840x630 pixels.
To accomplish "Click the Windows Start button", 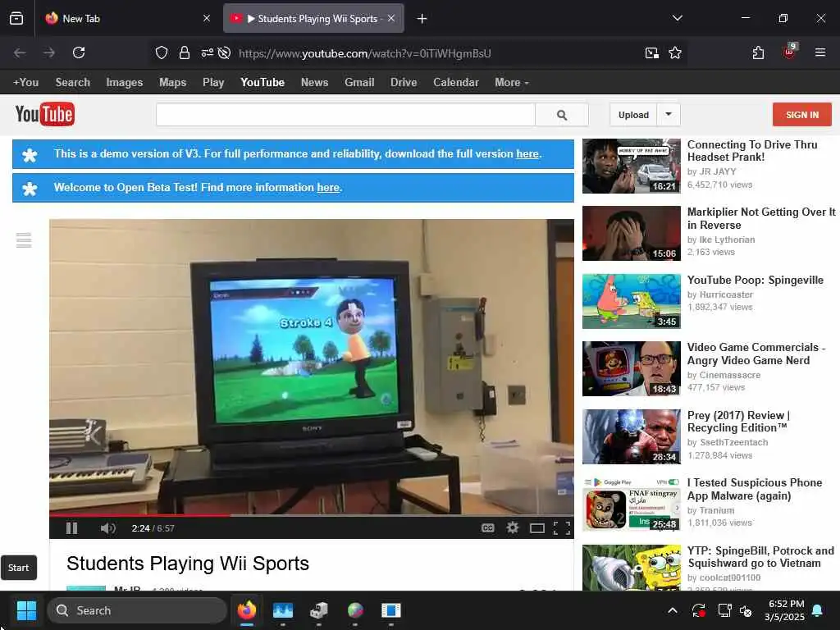I will click(26, 610).
